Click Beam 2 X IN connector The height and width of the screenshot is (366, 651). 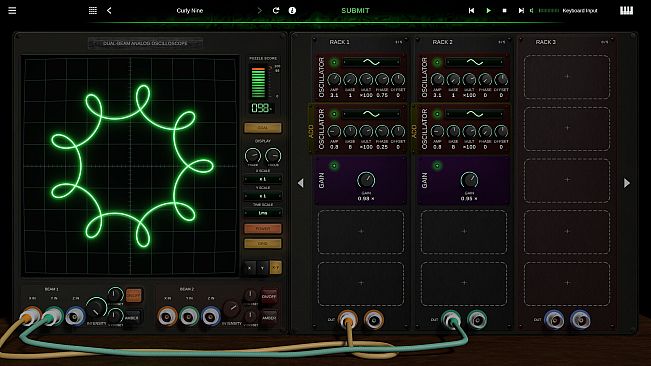click(167, 317)
